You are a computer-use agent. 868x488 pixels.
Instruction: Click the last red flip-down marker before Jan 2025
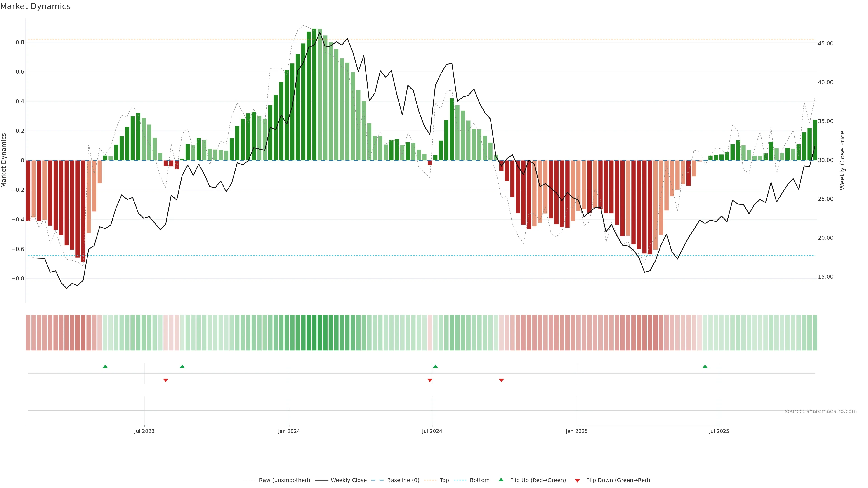[501, 380]
